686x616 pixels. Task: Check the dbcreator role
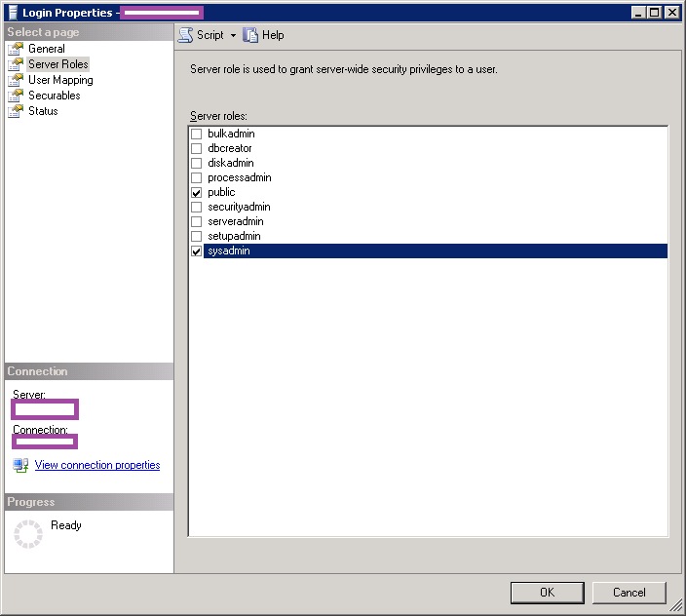197,148
